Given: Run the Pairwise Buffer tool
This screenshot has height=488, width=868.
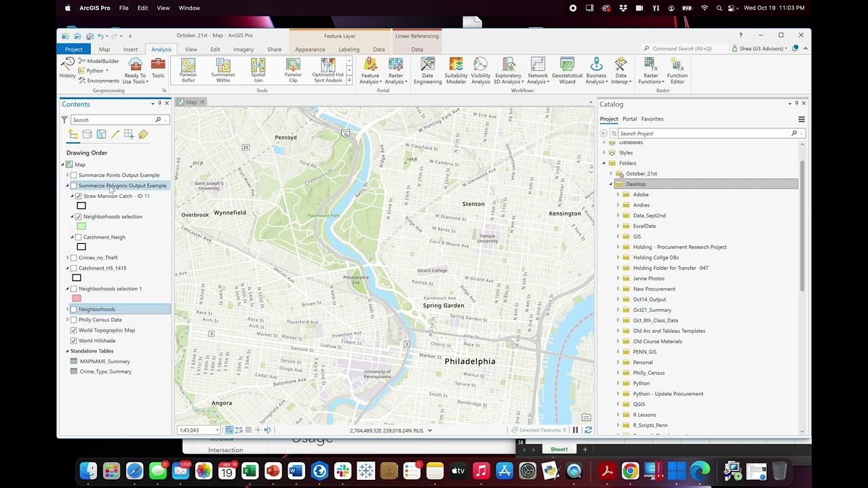Looking at the screenshot, I should coord(188,70).
